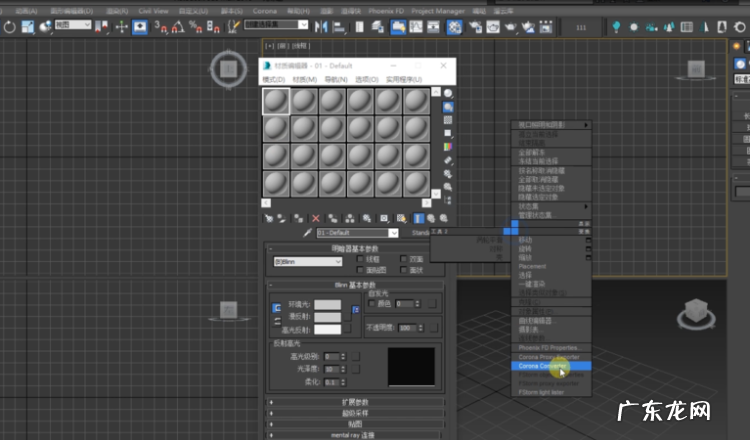Expand the 扩展参数 rollout
The image size is (750, 440).
click(x=355, y=402)
